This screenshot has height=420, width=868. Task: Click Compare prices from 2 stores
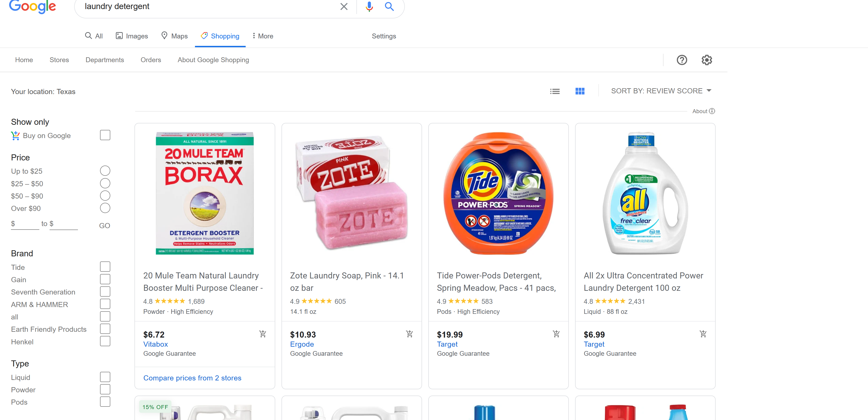(x=192, y=378)
